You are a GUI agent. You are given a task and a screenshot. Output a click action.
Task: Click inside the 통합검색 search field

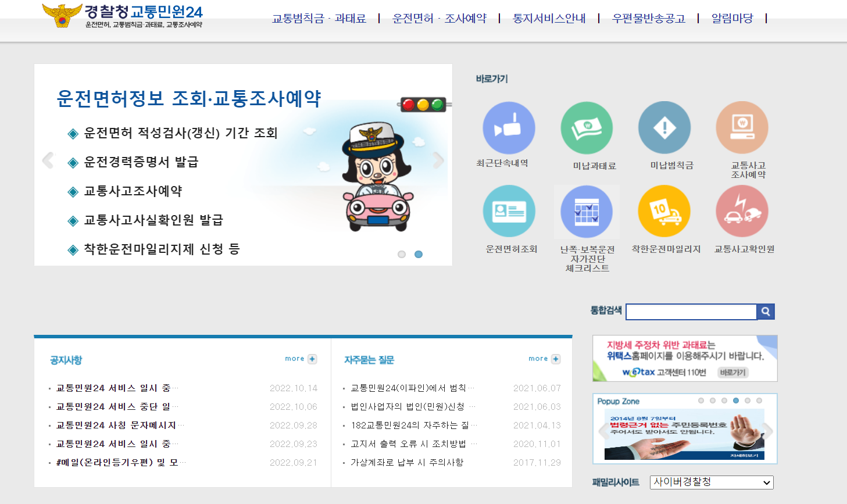(x=691, y=312)
